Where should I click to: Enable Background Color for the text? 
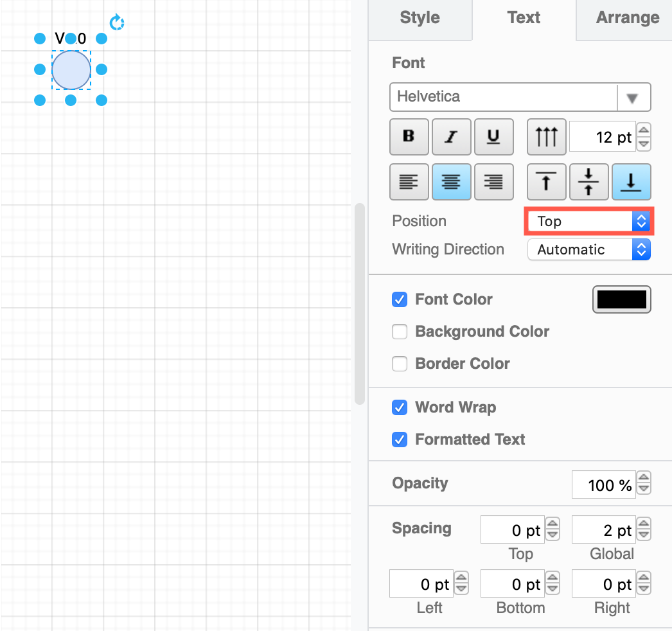click(400, 332)
